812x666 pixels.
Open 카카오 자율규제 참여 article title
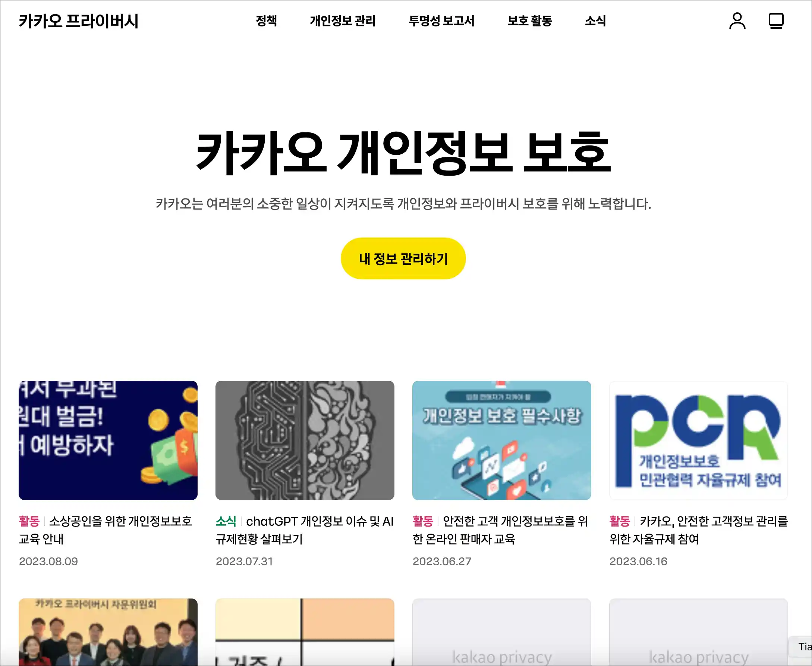(x=698, y=530)
